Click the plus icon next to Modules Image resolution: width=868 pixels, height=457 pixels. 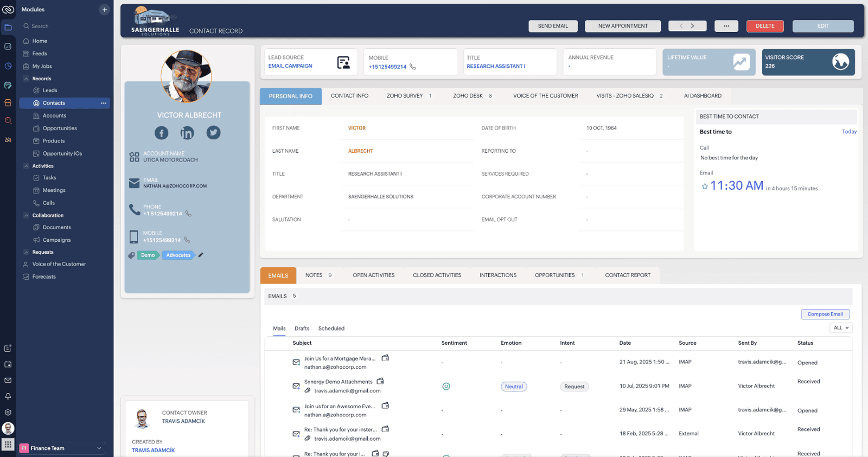[104, 10]
